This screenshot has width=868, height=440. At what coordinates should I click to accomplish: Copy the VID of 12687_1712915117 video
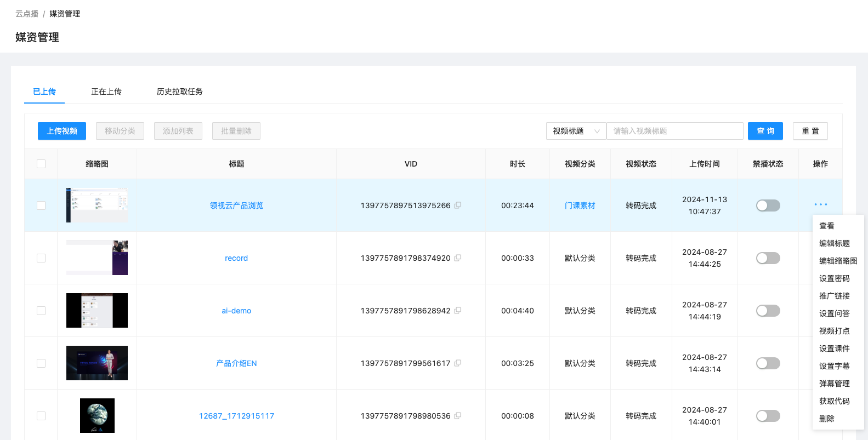point(457,416)
